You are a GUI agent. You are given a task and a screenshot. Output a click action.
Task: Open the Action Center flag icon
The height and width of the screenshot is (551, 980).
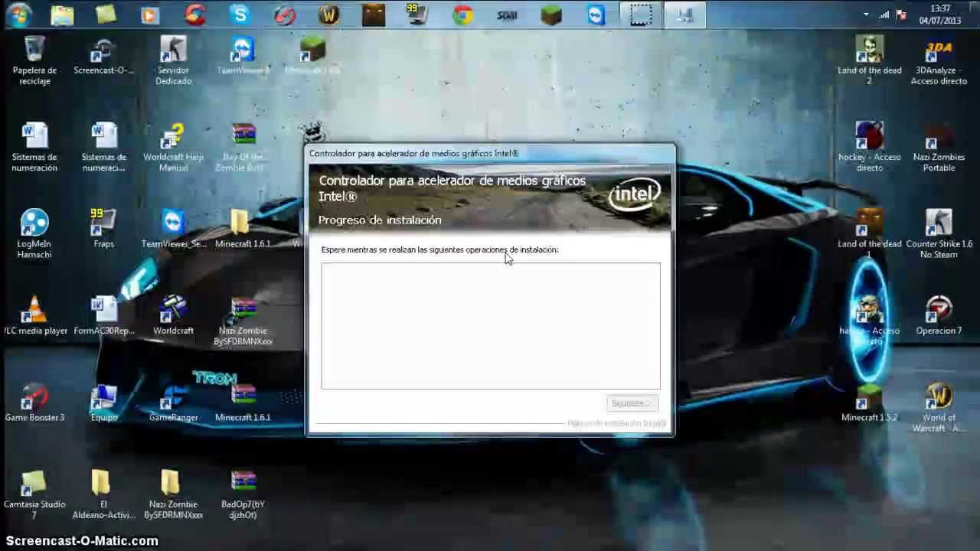[902, 15]
